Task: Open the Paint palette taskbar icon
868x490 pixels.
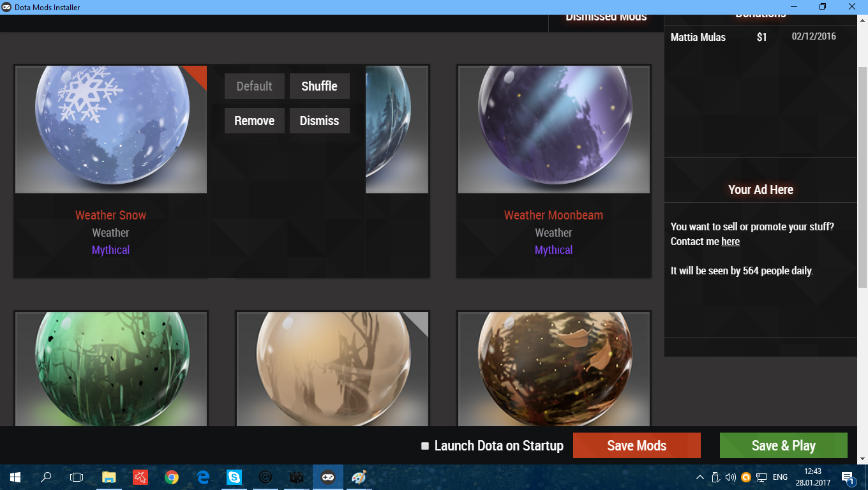Action: [x=359, y=477]
